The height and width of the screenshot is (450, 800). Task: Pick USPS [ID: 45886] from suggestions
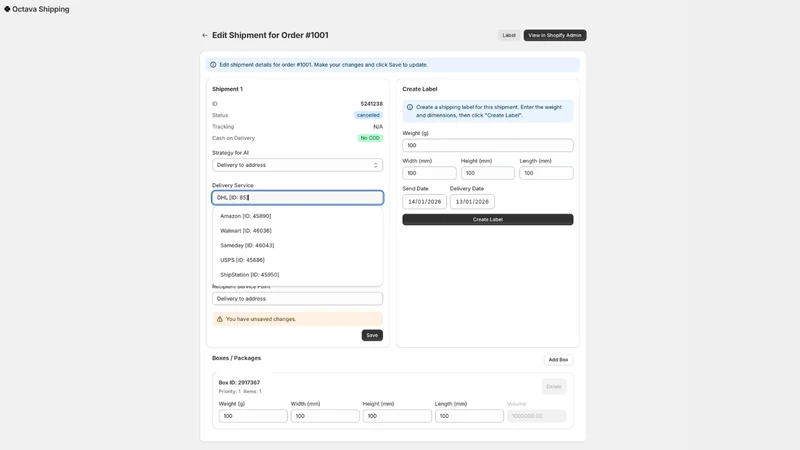(297, 260)
